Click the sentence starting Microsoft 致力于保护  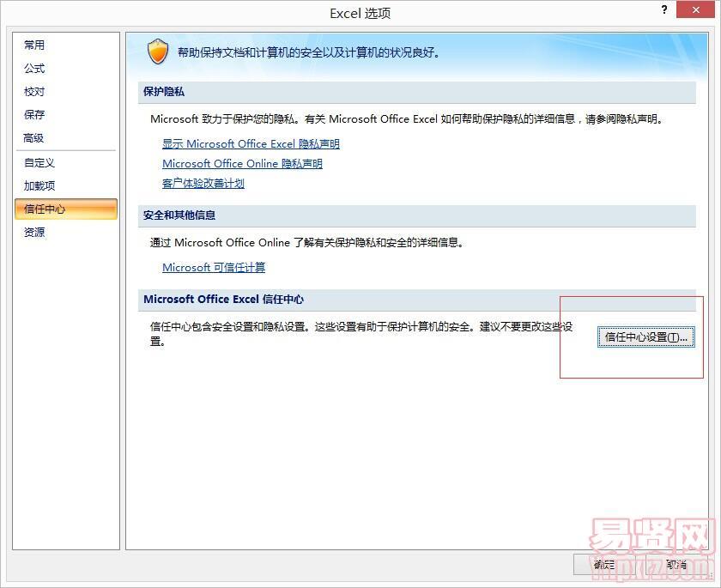pos(408,119)
